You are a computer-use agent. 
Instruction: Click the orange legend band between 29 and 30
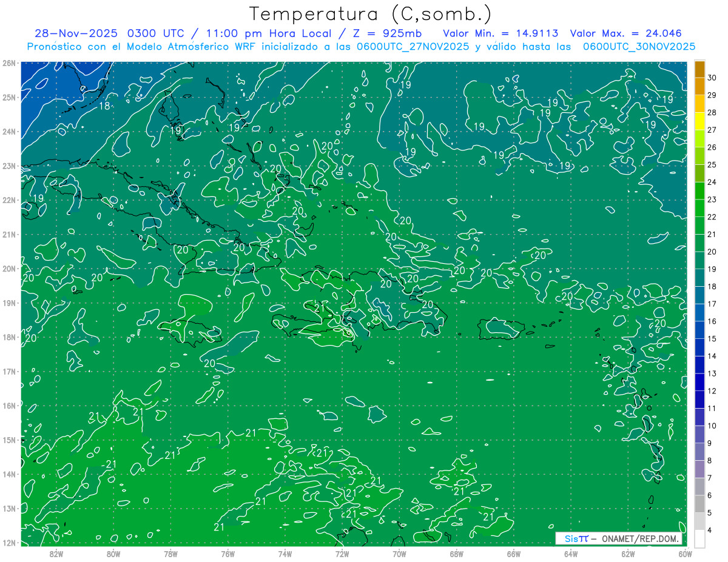(x=699, y=87)
